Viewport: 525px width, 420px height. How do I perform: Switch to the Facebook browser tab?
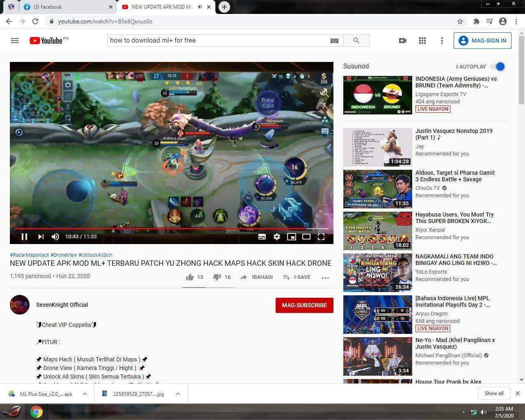pyautogui.click(x=68, y=7)
